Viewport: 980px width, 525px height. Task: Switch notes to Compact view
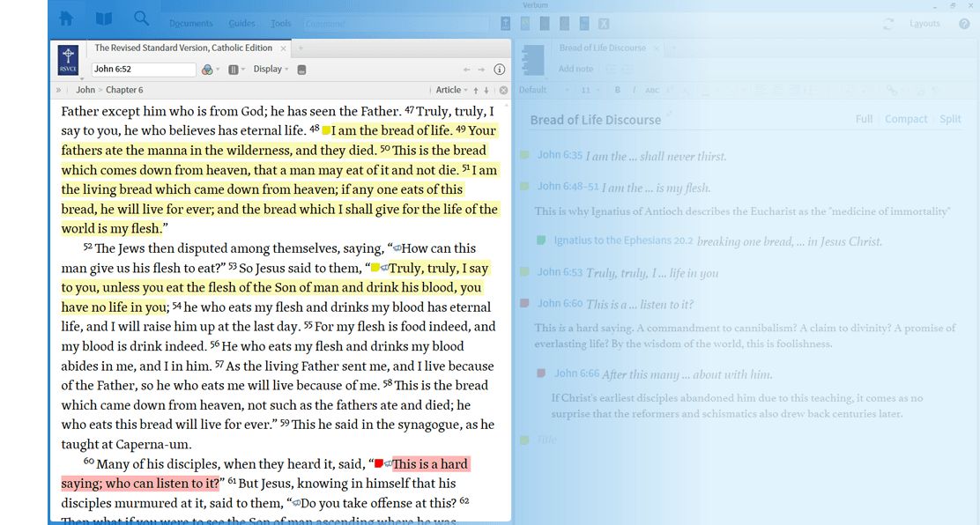click(x=906, y=119)
